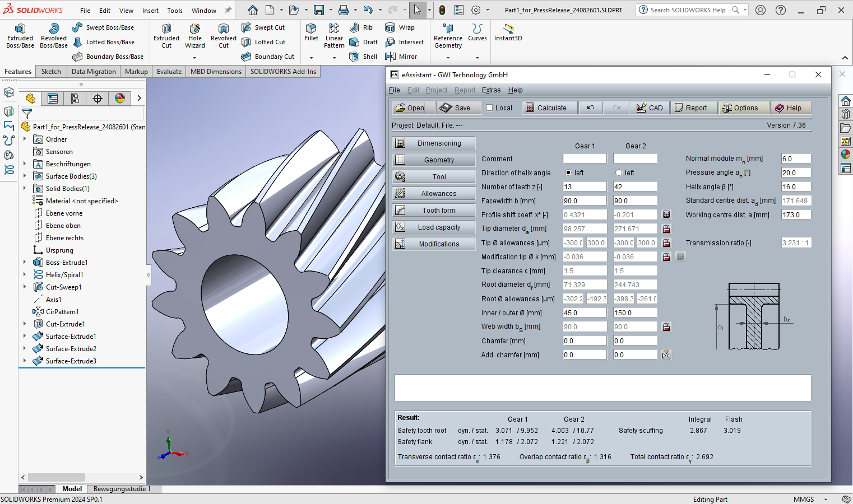
Task: Open the Hole Wizard tool
Action: [195, 35]
